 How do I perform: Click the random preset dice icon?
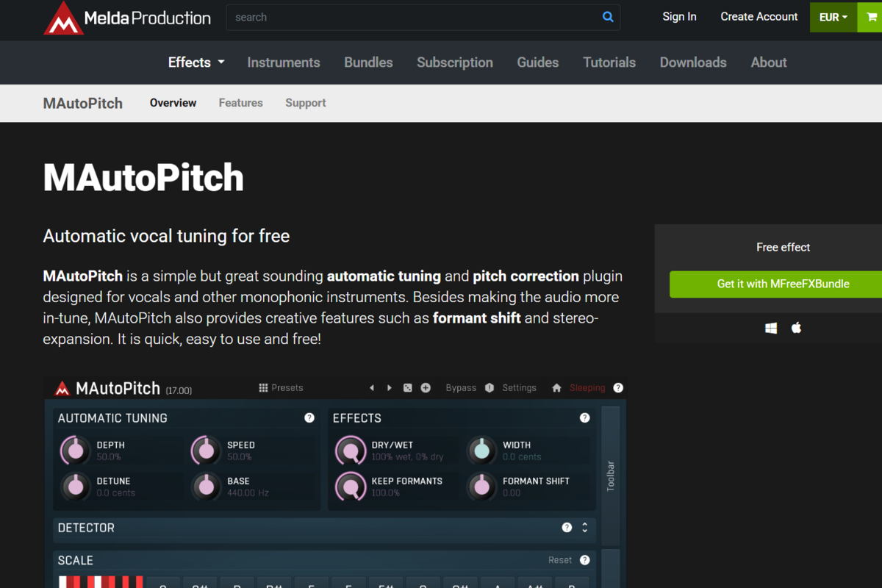[x=408, y=388]
